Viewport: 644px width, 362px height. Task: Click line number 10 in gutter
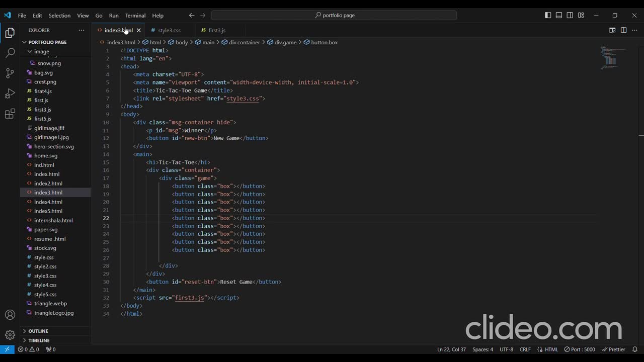pos(106,123)
